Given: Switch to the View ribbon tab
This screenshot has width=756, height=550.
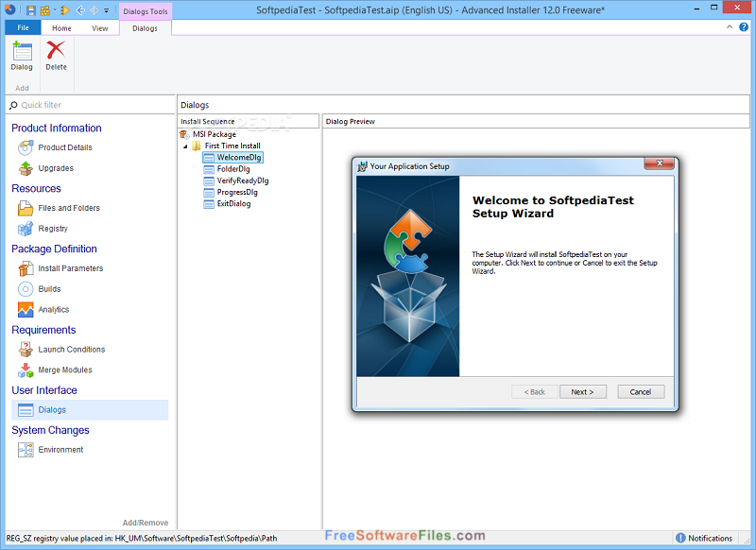Looking at the screenshot, I should (100, 28).
